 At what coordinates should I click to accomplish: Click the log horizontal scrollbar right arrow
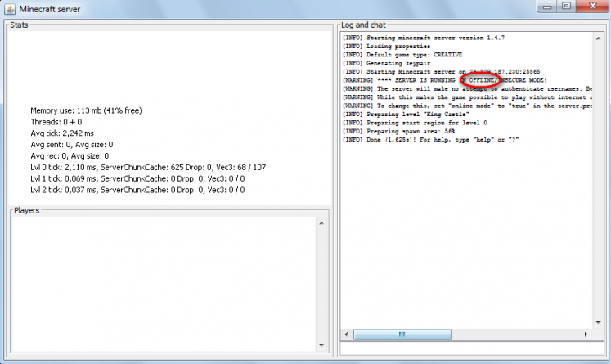click(586, 335)
